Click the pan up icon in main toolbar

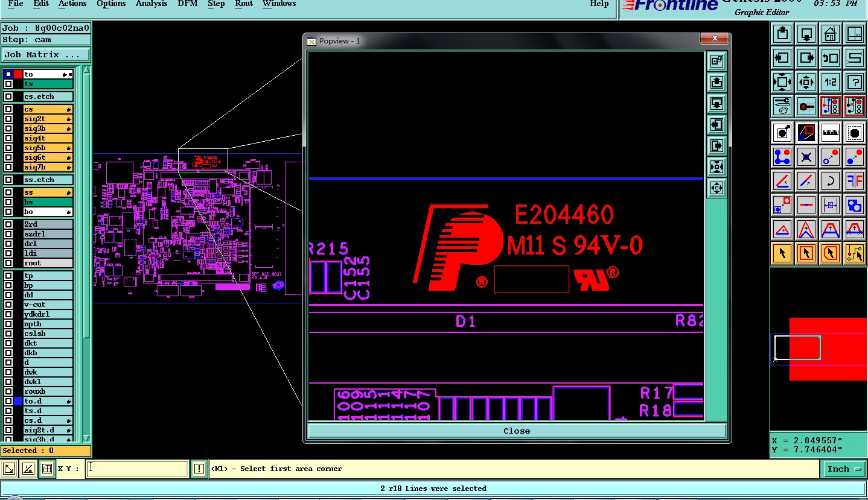[783, 34]
